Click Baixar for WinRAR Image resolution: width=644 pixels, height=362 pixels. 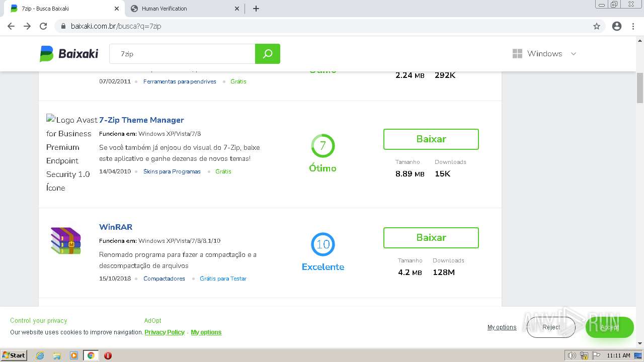point(431,238)
